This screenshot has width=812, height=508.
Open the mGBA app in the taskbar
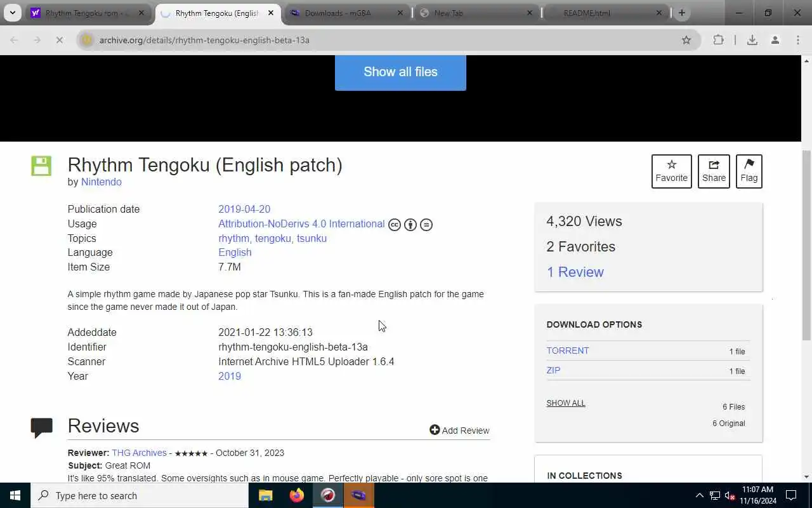click(358, 495)
